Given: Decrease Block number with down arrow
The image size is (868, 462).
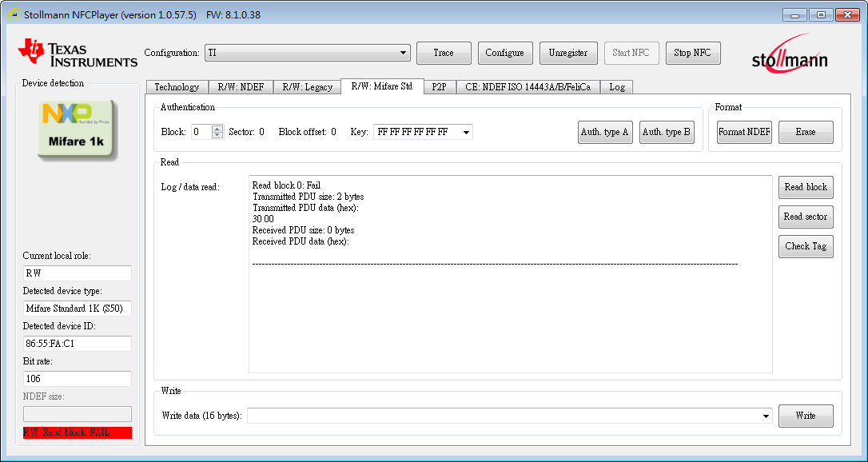Looking at the screenshot, I should click(x=217, y=135).
